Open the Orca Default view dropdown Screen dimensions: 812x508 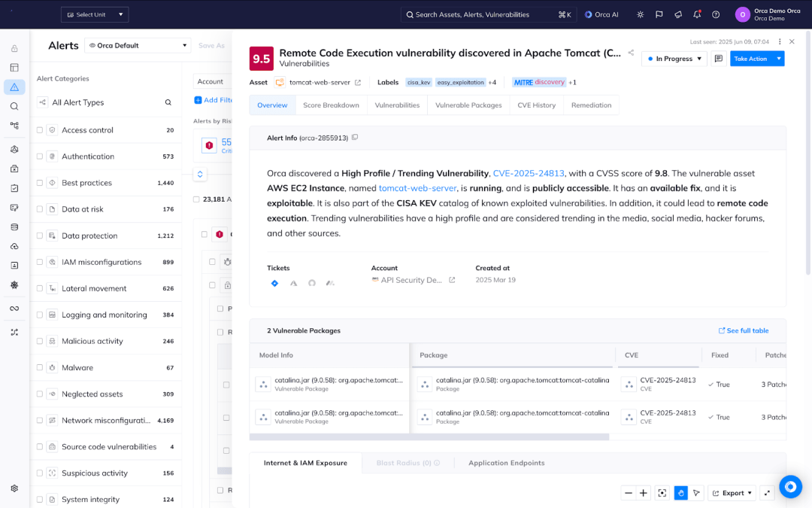(138, 46)
